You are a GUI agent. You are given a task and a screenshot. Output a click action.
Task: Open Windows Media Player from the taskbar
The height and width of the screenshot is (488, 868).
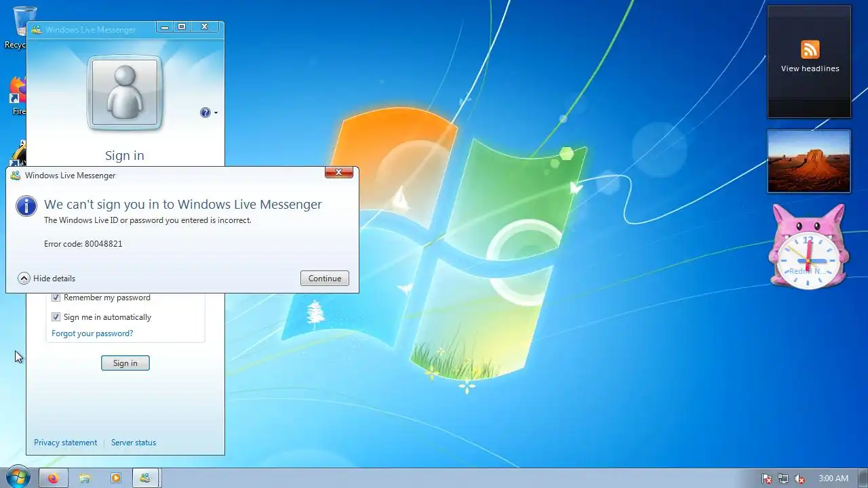(x=115, y=479)
